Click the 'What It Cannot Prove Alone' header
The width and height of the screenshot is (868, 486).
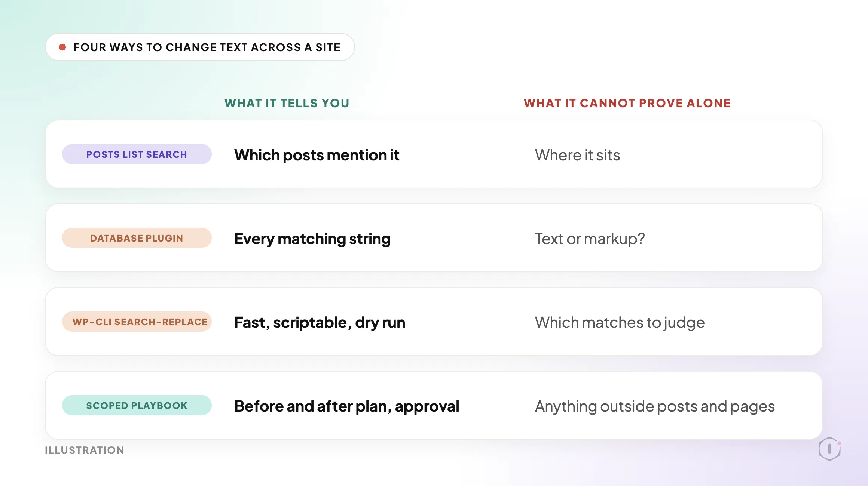pyautogui.click(x=627, y=103)
